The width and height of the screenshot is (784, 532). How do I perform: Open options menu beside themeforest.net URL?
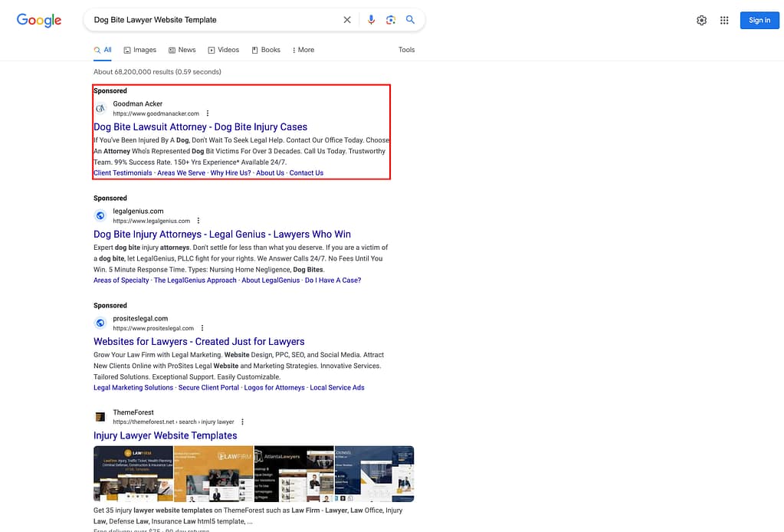tap(242, 422)
